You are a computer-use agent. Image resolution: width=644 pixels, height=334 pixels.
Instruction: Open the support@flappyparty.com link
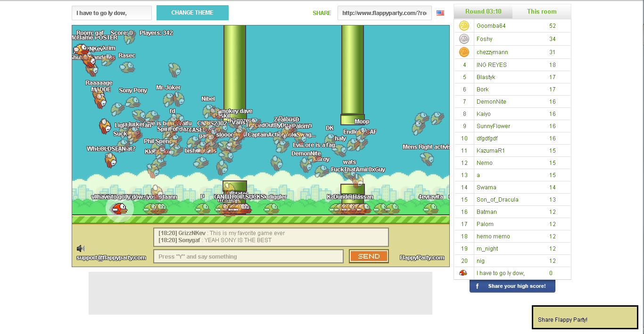coord(111,258)
